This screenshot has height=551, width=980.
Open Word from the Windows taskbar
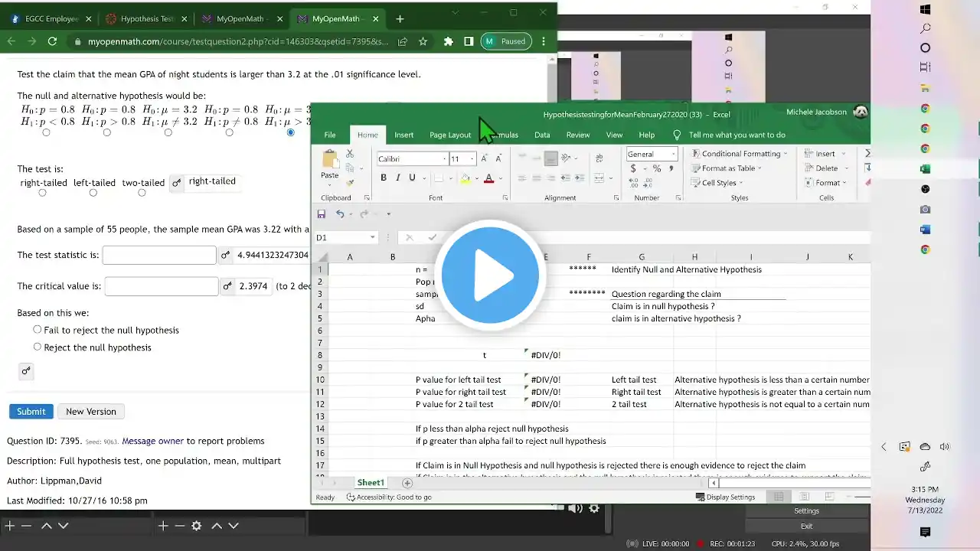pyautogui.click(x=925, y=230)
